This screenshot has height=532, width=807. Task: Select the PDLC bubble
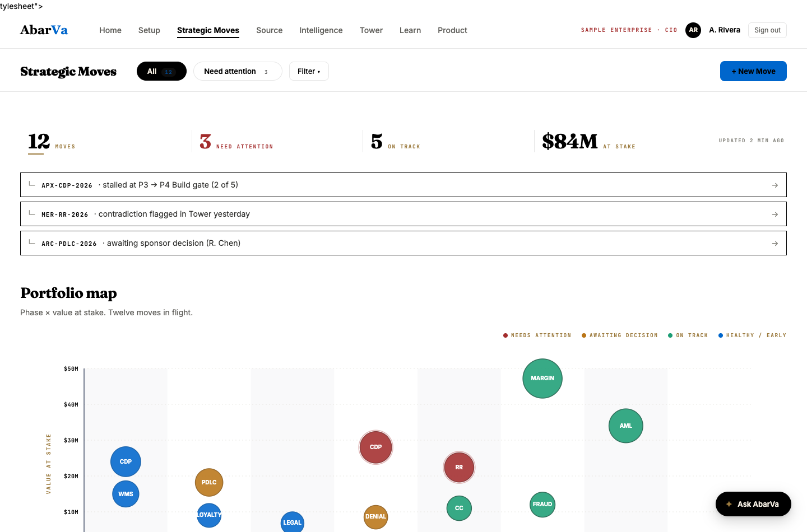pos(209,482)
